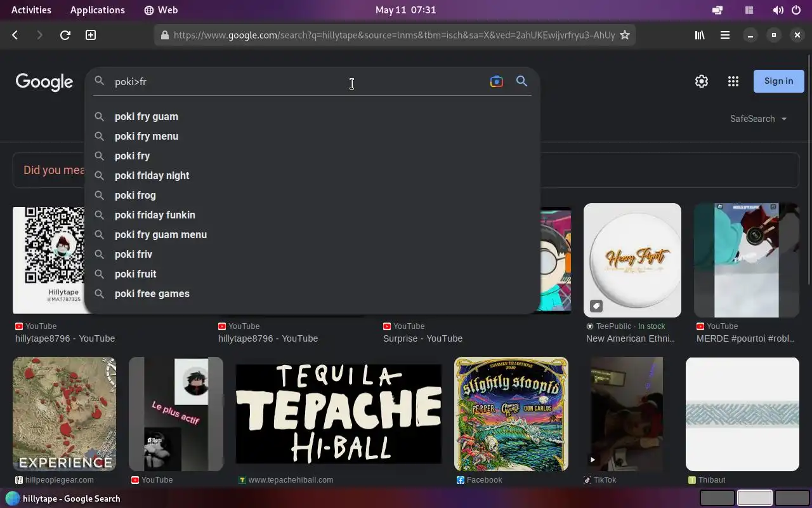Open the Slightly Stoopid poster image

511,414
